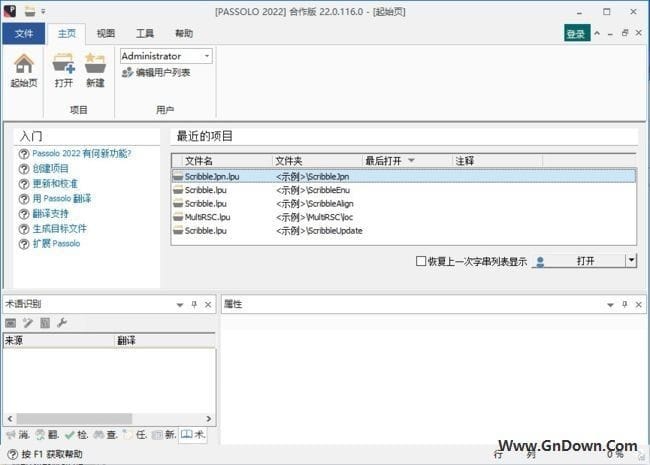The width and height of the screenshot is (650, 465).
Task: Open the 用 Passolo 翻译 link
Action: coord(62,199)
